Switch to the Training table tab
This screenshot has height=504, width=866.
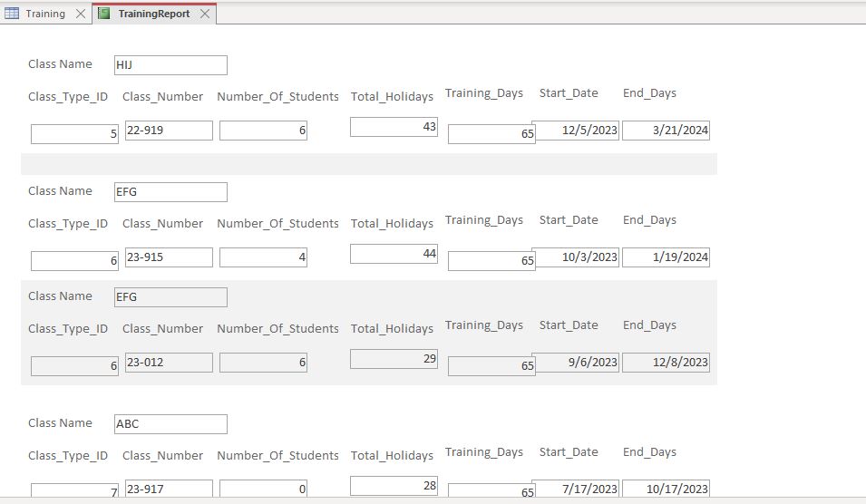tap(45, 14)
